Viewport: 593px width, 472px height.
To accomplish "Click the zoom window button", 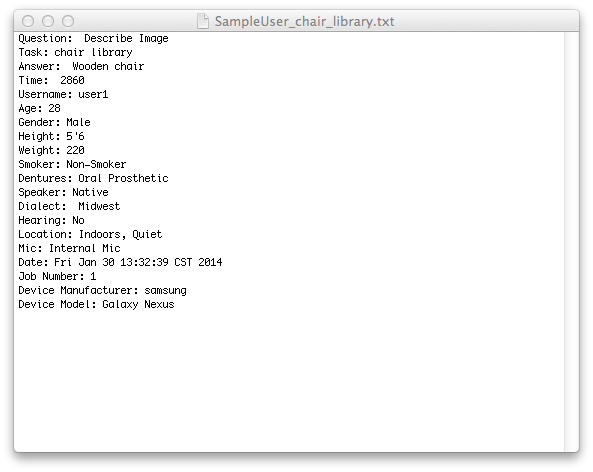I will click(x=68, y=21).
